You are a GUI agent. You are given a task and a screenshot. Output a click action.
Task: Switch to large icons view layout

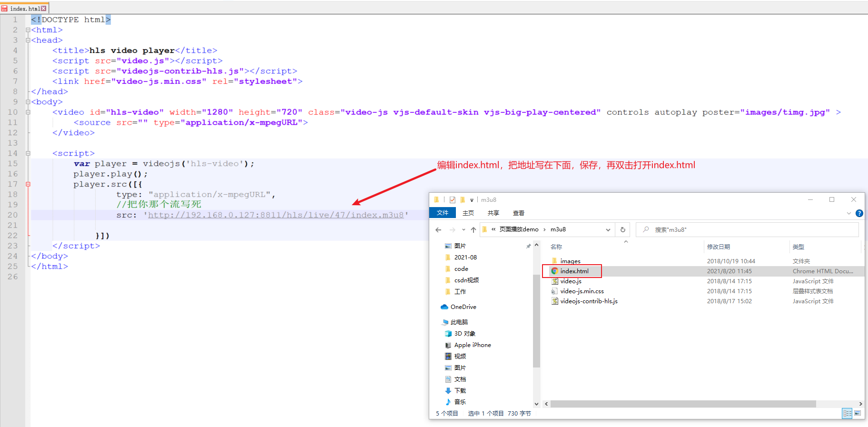[858, 413]
